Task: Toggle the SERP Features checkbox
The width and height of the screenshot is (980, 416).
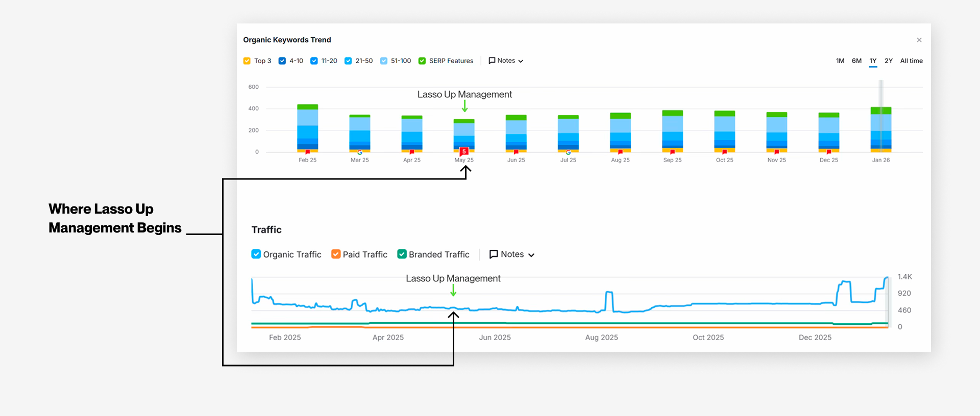Action: point(422,61)
